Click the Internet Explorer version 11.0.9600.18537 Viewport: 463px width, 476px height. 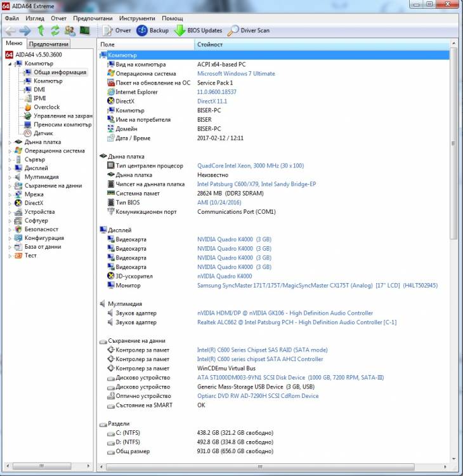217,92
